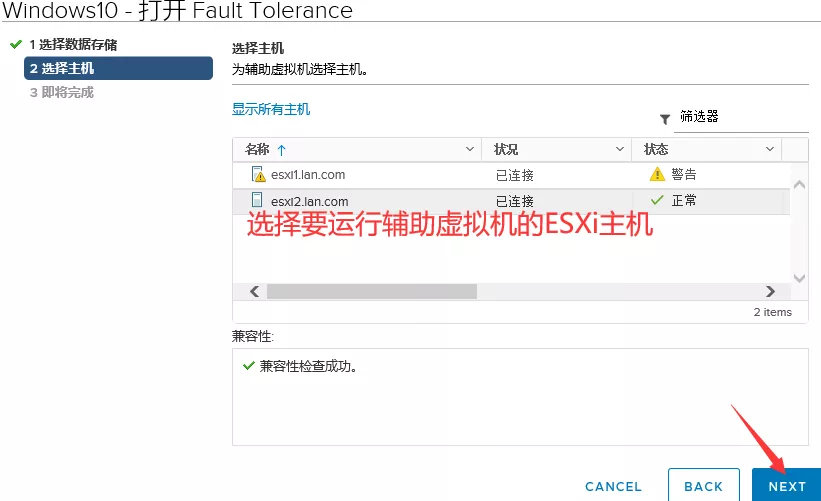
Task: Click the ascending sort arrow beside 名称
Action: [x=281, y=150]
